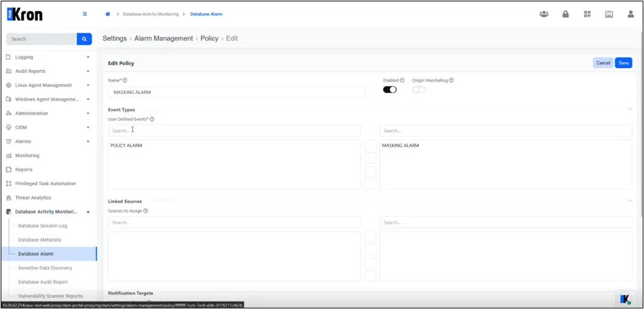The width and height of the screenshot is (644, 309).
Task: Collapse the Linked Sources section chevron
Action: (x=630, y=201)
